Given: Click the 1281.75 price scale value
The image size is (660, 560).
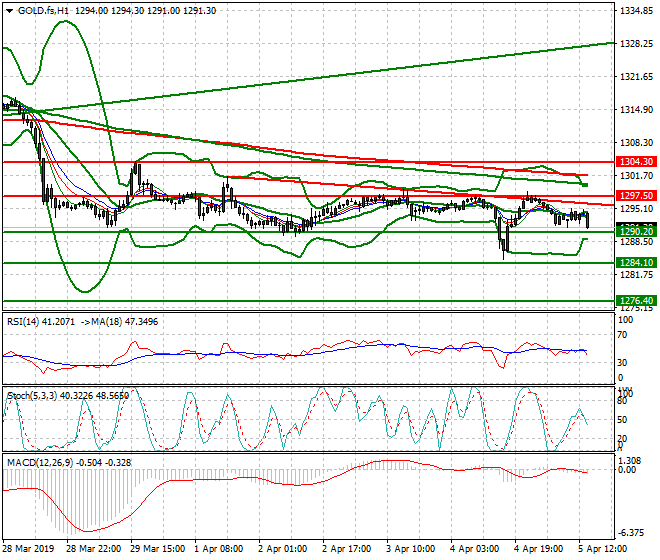Looking at the screenshot, I should [637, 275].
